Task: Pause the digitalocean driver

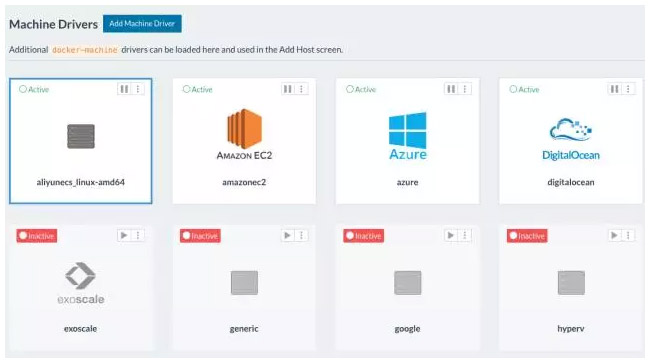Action: pyautogui.click(x=615, y=89)
